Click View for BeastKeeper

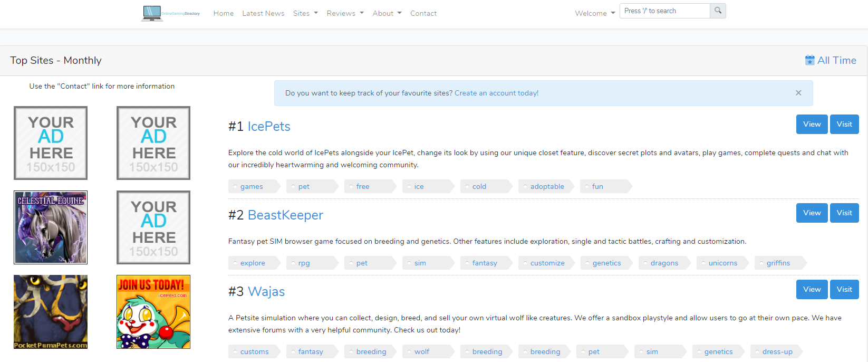812,213
